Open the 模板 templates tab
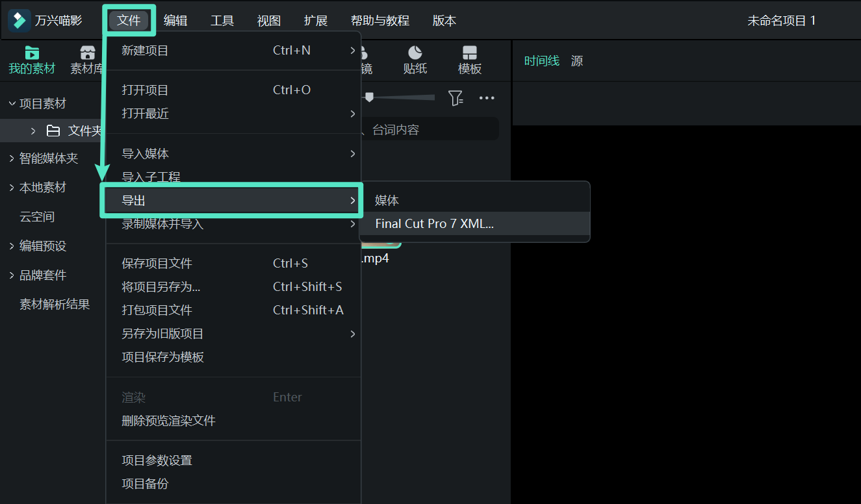This screenshot has height=504, width=861. [470, 60]
